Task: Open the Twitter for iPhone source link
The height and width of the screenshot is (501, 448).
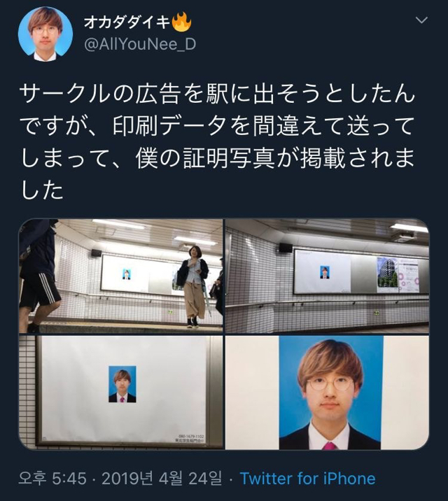Action: [307, 479]
